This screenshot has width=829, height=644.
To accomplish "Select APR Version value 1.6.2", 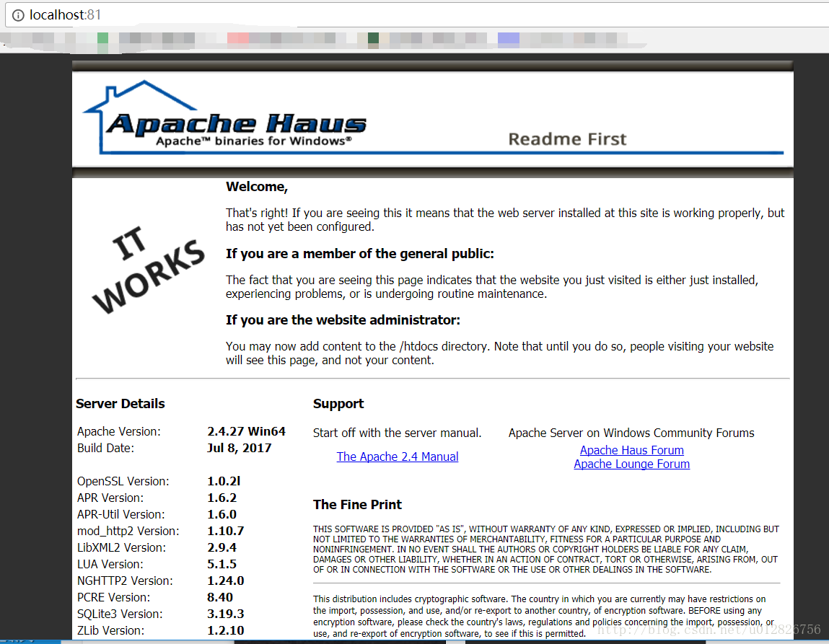I will pyautogui.click(x=222, y=498).
